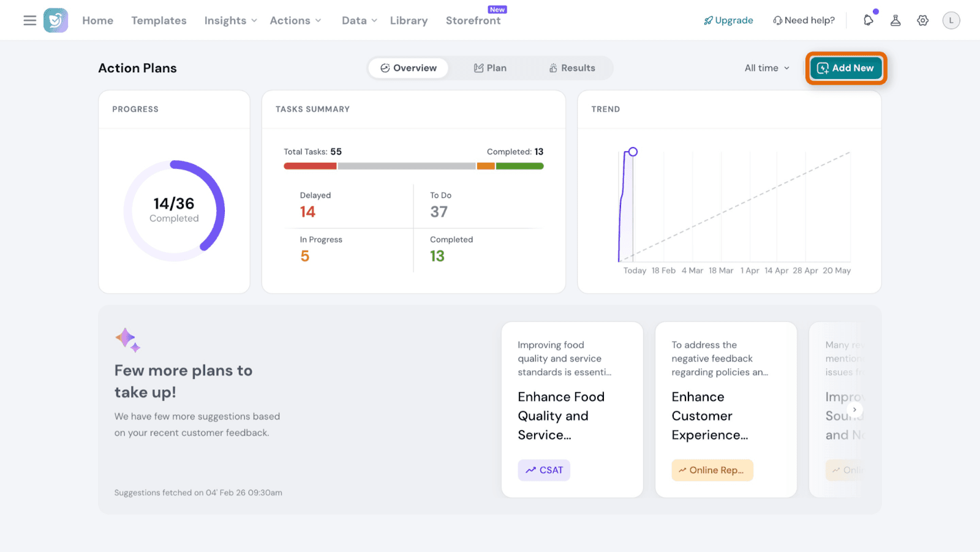980x552 pixels.
Task: Switch to the Results tab
Action: 571,68
